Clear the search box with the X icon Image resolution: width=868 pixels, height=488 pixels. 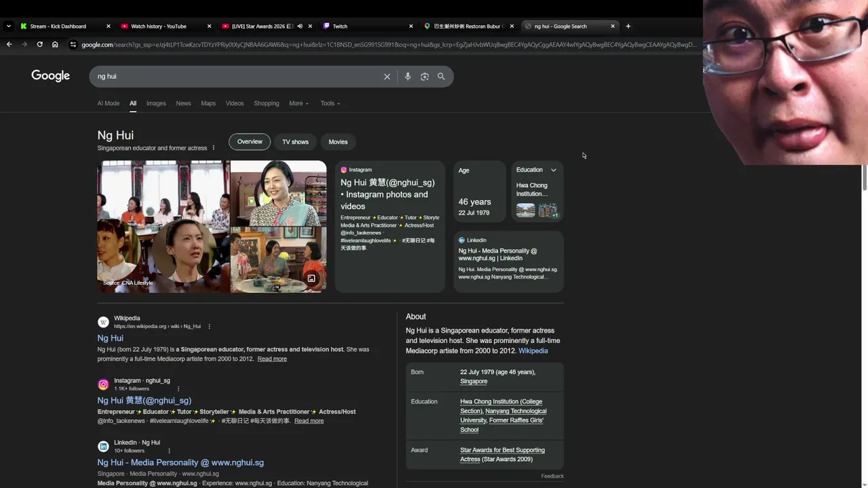click(387, 77)
